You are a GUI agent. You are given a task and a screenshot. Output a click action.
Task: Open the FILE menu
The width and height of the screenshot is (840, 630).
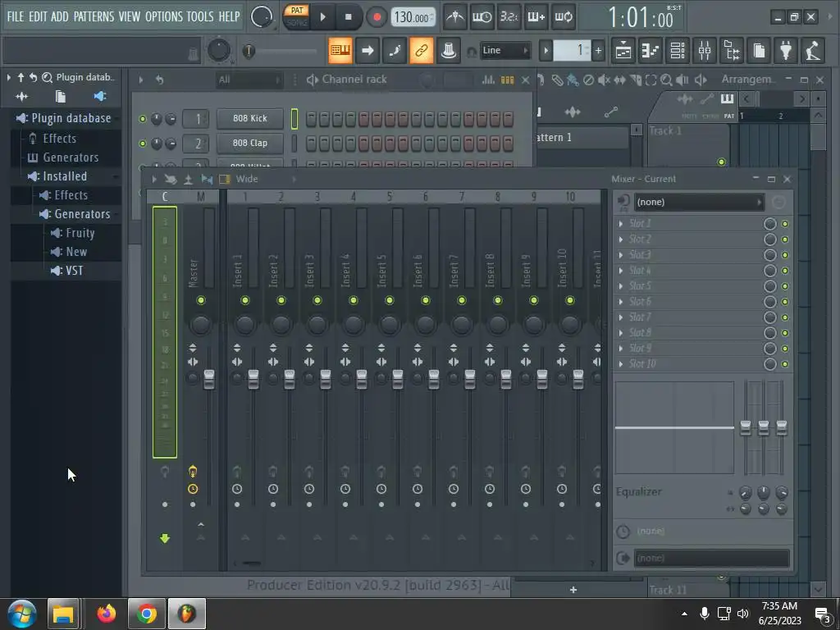[15, 16]
